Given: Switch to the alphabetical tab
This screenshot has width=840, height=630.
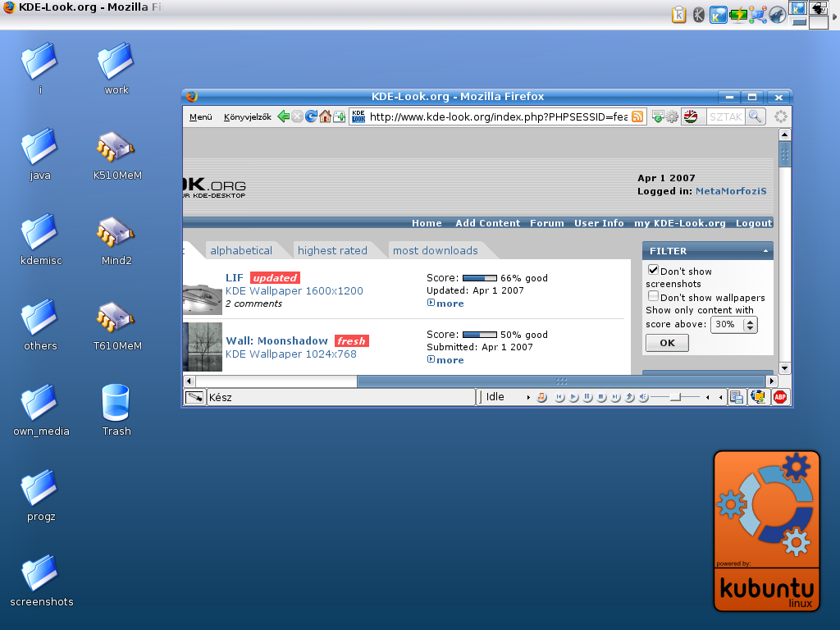Looking at the screenshot, I should [241, 250].
